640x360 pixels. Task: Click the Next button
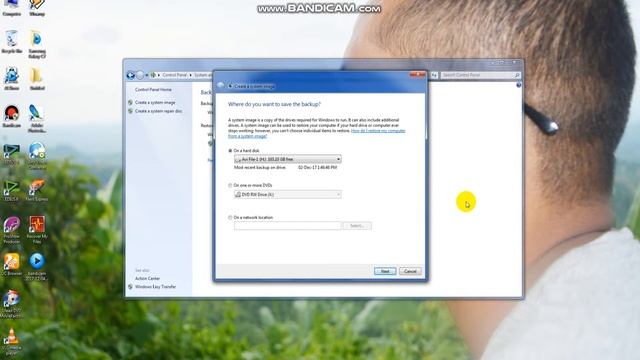click(385, 271)
